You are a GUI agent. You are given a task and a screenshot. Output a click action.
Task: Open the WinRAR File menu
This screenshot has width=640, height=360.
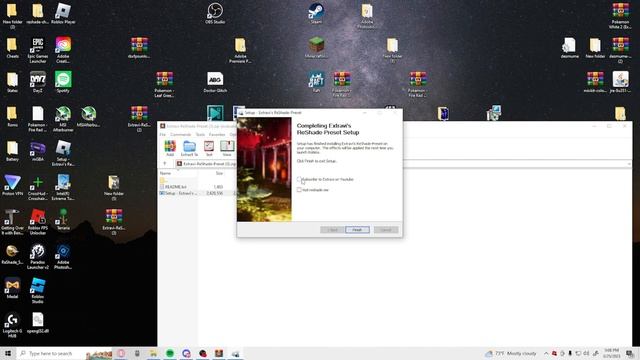pos(162,134)
